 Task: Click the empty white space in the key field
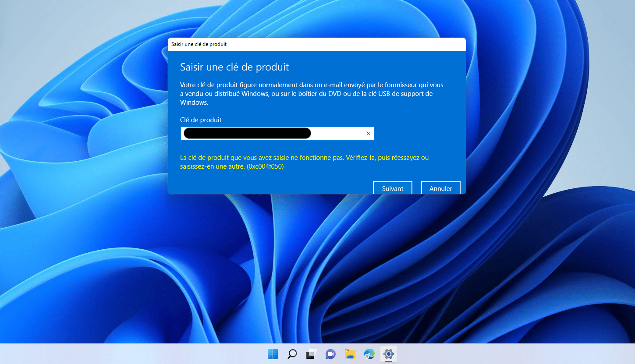tap(337, 134)
